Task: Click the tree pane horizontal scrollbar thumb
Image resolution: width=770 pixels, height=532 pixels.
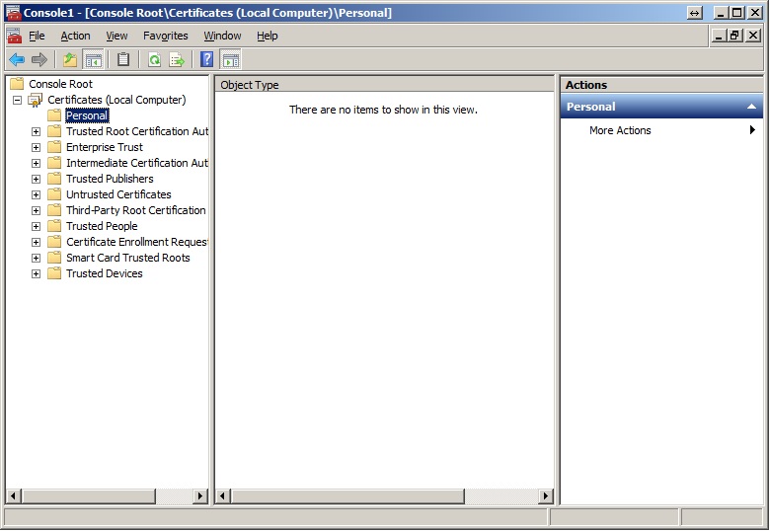Action: (x=89, y=495)
